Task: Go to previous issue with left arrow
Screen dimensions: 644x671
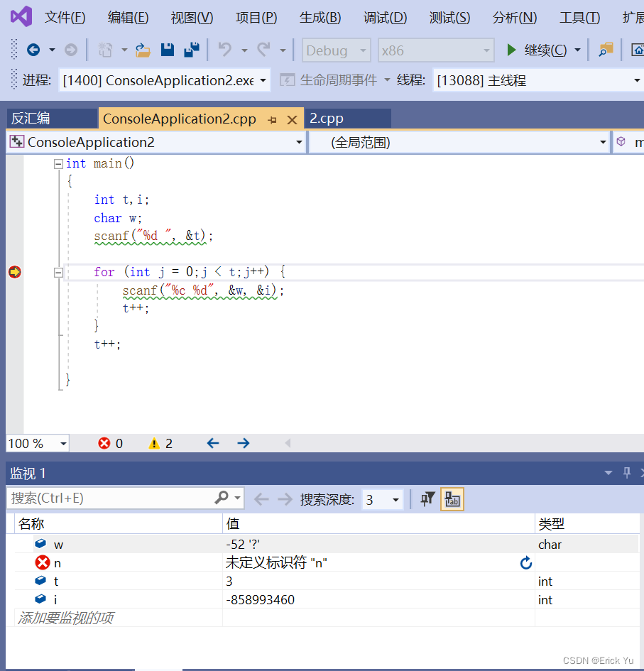Action: click(213, 443)
